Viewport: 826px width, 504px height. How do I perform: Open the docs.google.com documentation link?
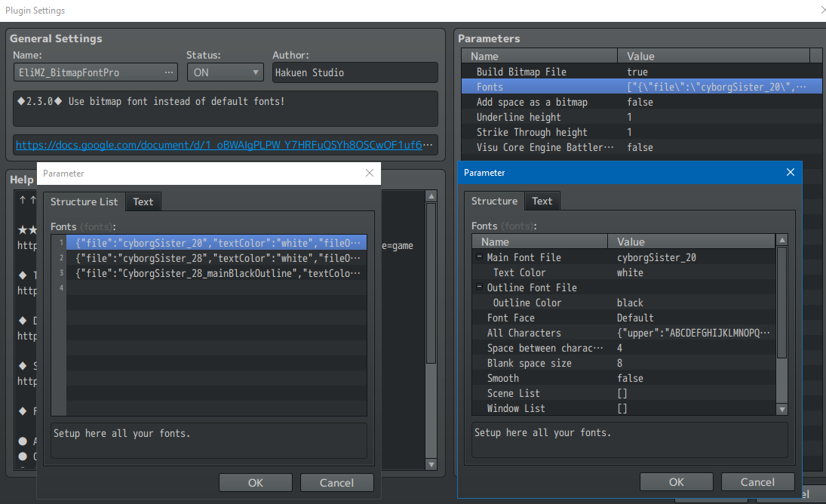click(219, 145)
